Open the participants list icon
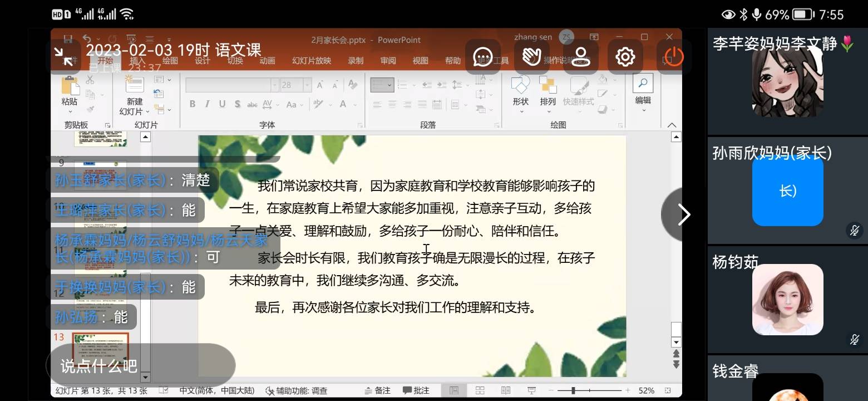Screen dimensions: 868x401 point(581,57)
